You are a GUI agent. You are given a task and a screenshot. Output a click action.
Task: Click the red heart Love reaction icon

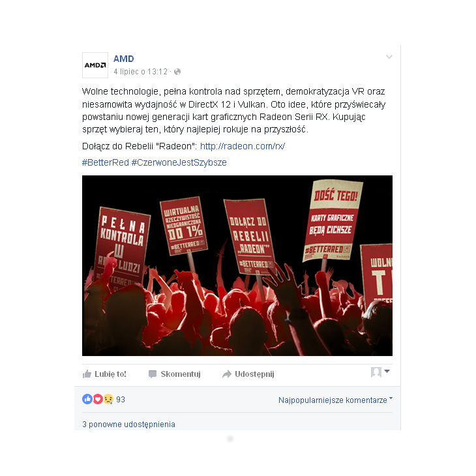point(97,399)
